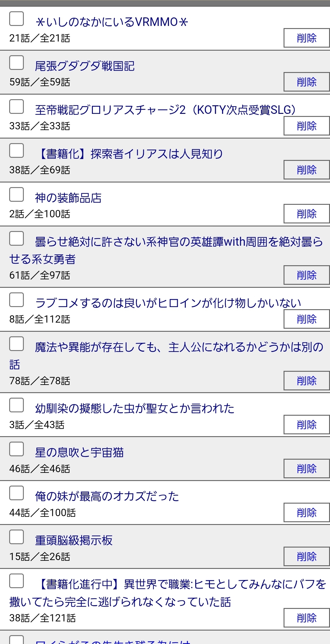330x644 pixels.
Task: Delete the bookmark for 尾張グダグダ戦国記
Action: tap(306, 82)
